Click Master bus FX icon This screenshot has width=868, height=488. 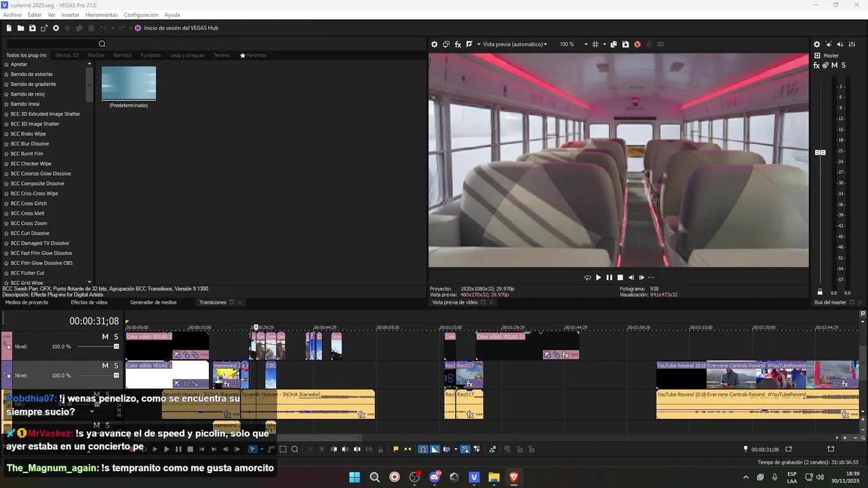(817, 66)
